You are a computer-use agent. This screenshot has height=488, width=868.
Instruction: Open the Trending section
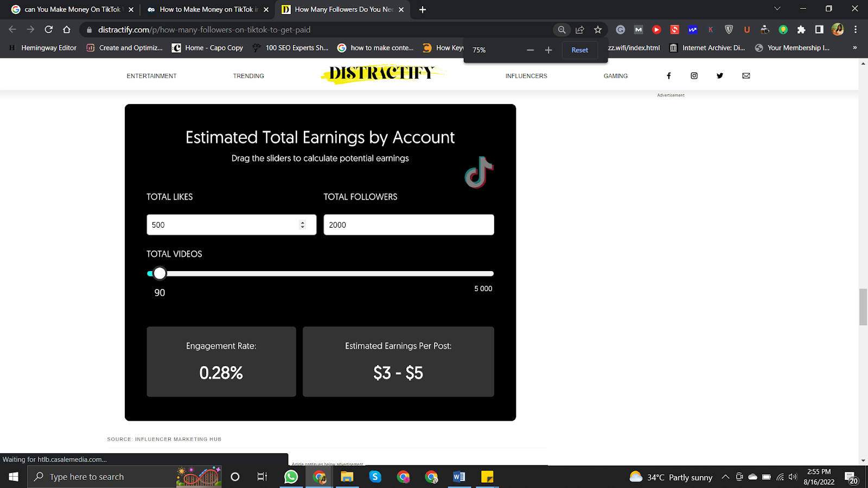tap(248, 76)
